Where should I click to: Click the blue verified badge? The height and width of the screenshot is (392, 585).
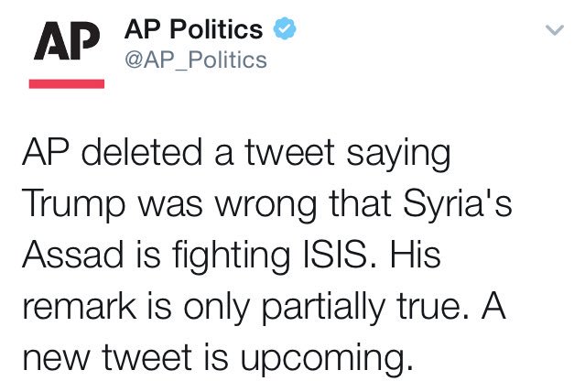click(284, 30)
